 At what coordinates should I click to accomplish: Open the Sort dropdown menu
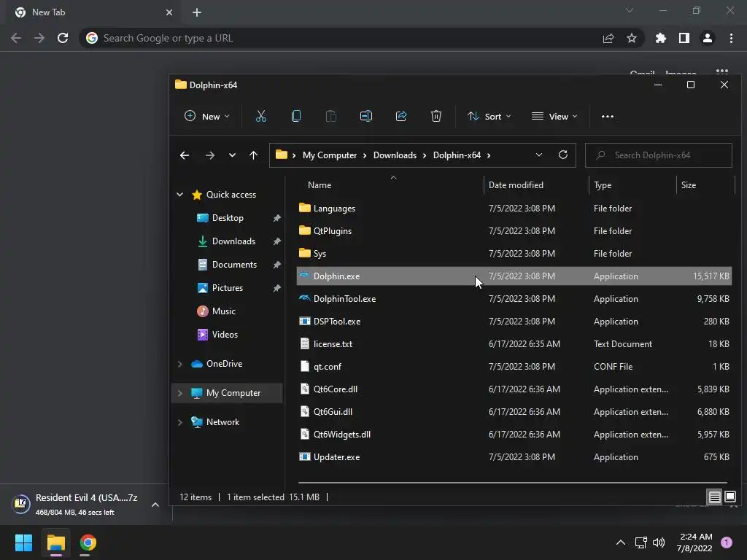[489, 116]
